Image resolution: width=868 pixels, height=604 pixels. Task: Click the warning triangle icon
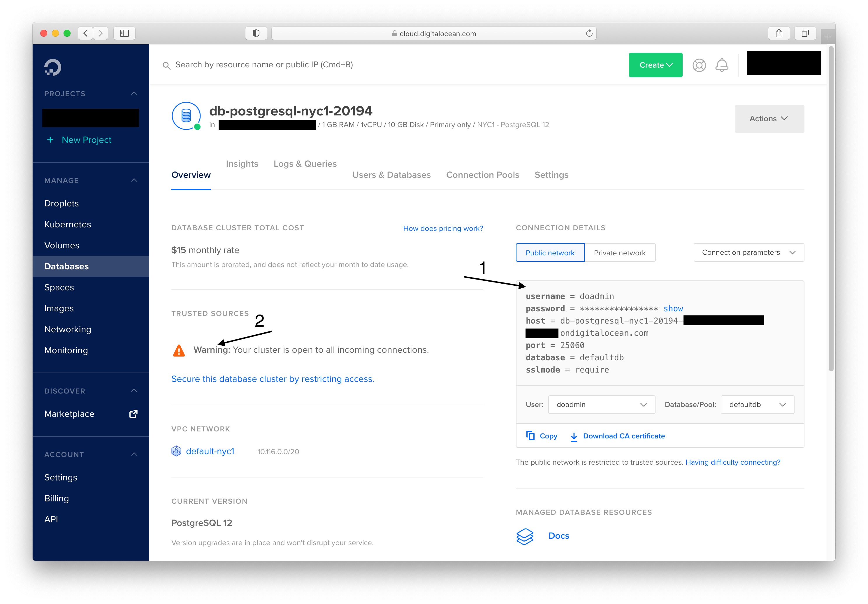(x=179, y=350)
